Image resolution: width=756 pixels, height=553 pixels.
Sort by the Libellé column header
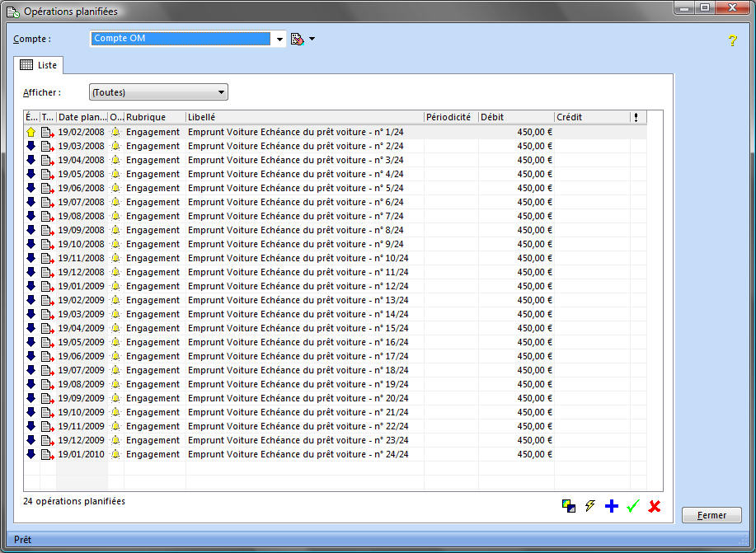coord(303,117)
